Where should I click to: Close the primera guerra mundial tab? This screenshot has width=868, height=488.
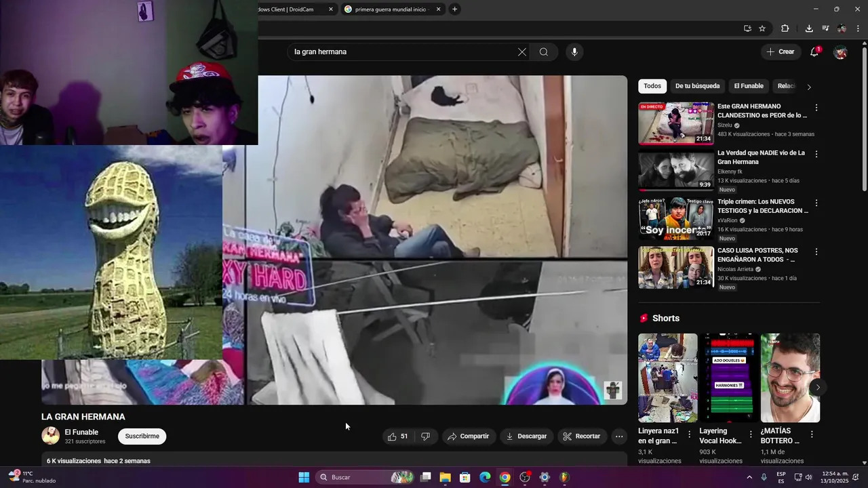pyautogui.click(x=438, y=9)
